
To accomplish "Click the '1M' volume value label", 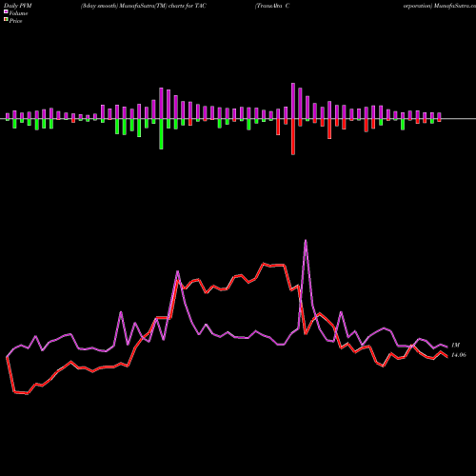I will pyautogui.click(x=456, y=345).
